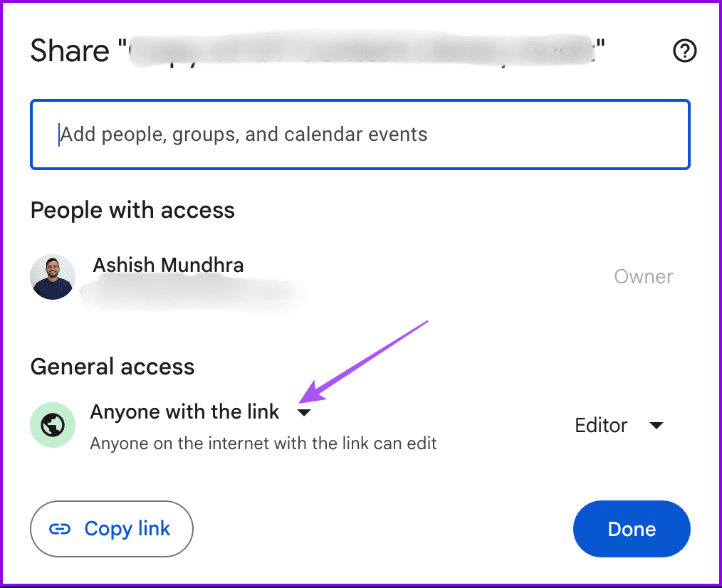
Task: Focus the add people and groups field
Action: 360,135
